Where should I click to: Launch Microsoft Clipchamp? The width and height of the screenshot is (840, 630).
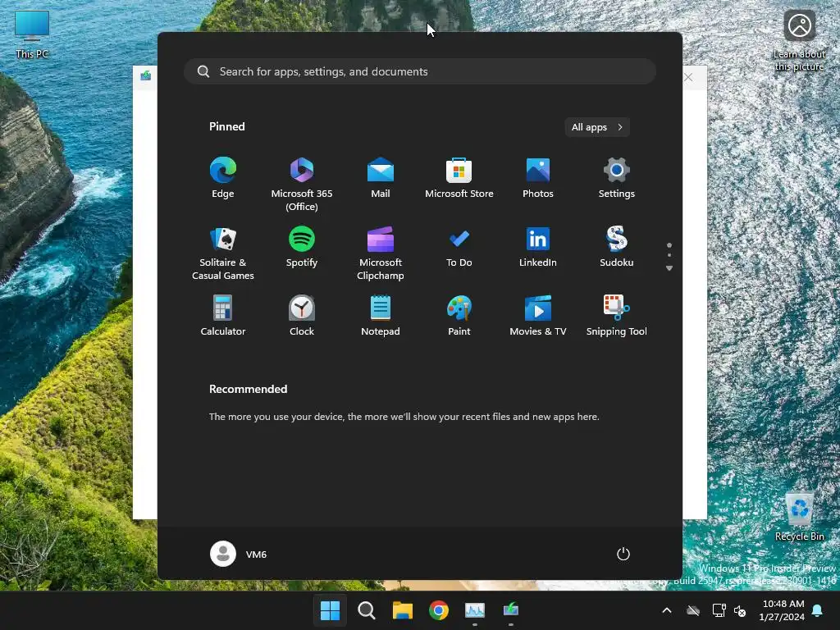(x=381, y=253)
